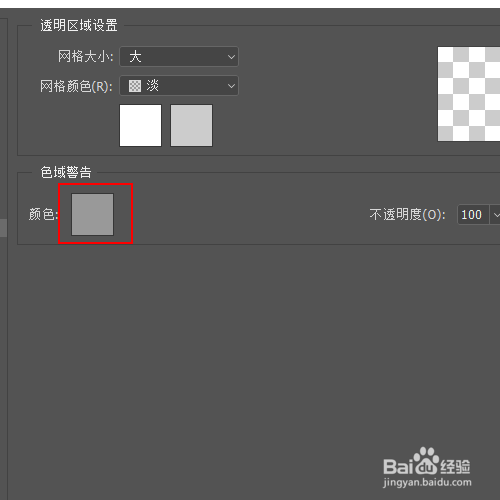Click the jingyan.baidu.com watermark text
This screenshot has width=500, height=500.
click(x=427, y=482)
